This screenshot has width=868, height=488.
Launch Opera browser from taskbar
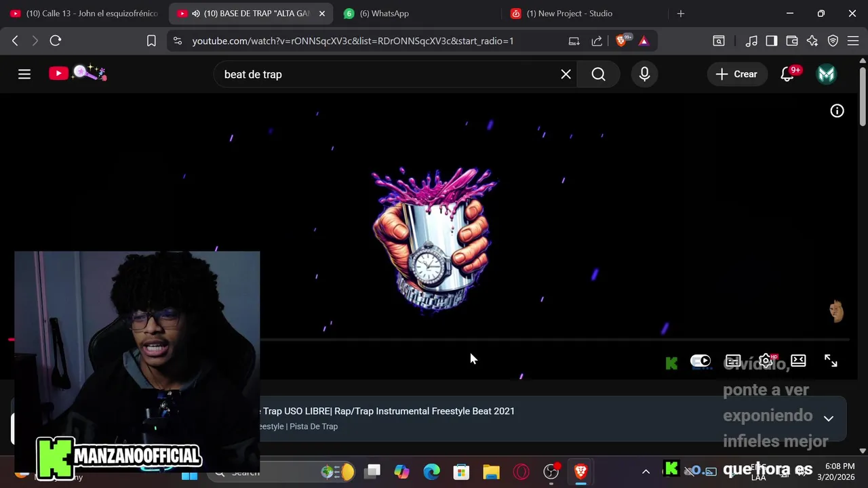click(x=521, y=472)
